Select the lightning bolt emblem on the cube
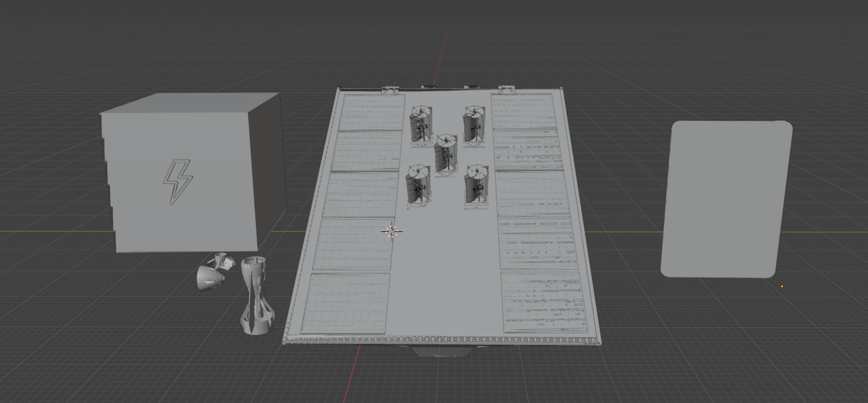 pos(178,181)
